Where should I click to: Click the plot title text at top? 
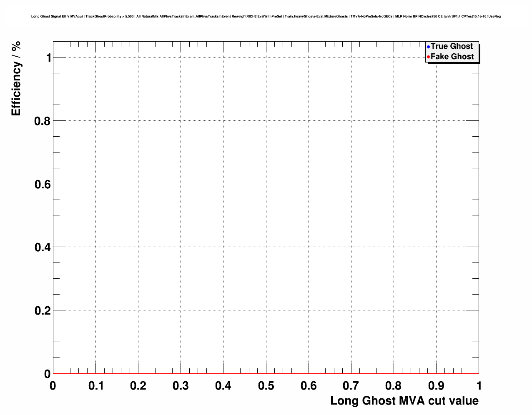(x=266, y=17)
